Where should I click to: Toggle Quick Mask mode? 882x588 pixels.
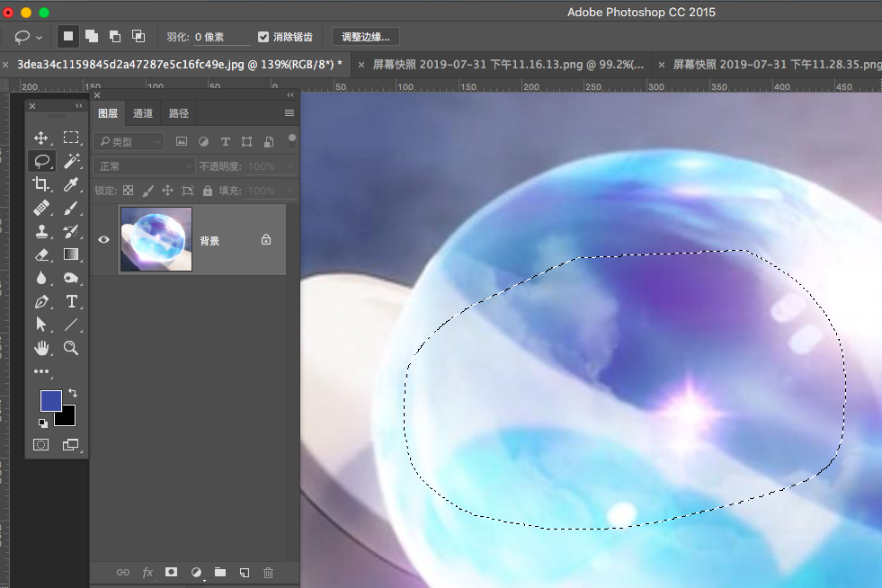click(41, 445)
